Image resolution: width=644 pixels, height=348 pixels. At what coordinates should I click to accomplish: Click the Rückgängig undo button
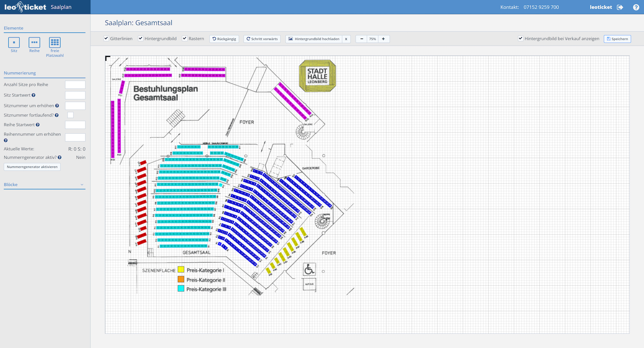pyautogui.click(x=224, y=39)
